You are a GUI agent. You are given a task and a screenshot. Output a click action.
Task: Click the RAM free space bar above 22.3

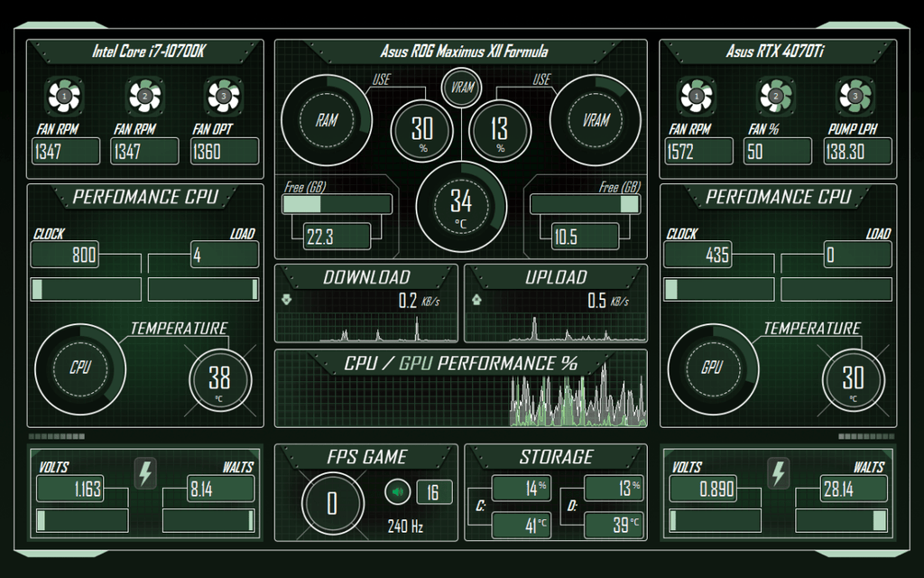(x=337, y=204)
